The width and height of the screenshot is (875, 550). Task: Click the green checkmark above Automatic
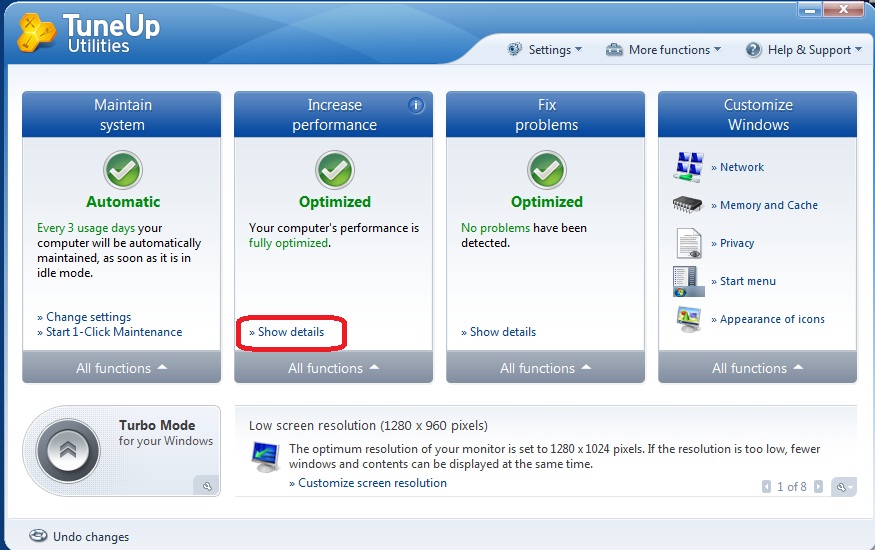tap(123, 170)
